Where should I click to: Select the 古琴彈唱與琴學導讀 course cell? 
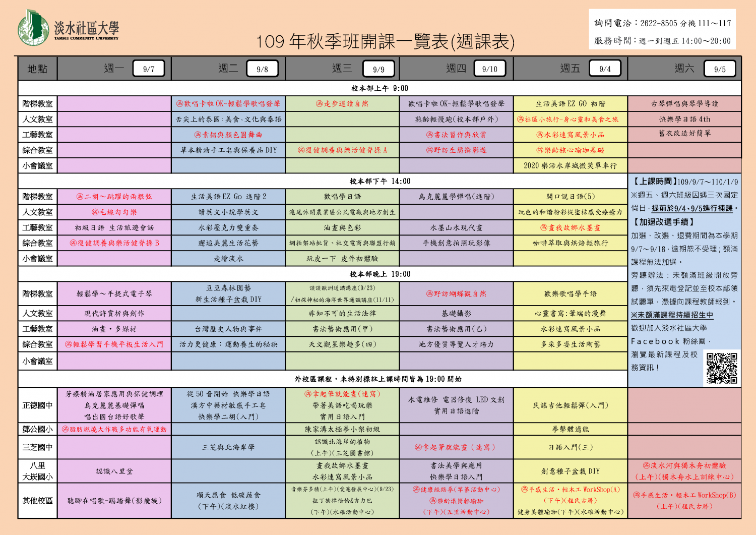684,104
